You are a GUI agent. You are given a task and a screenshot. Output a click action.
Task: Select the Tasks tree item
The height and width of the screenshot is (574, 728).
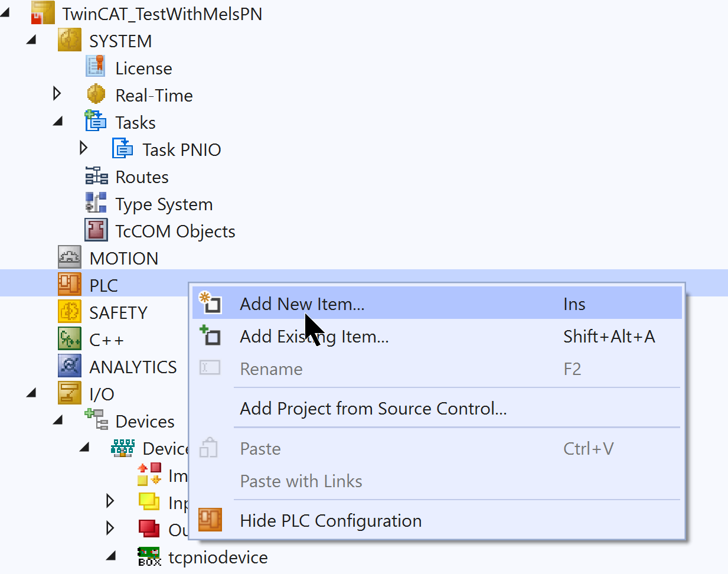pyautogui.click(x=135, y=122)
